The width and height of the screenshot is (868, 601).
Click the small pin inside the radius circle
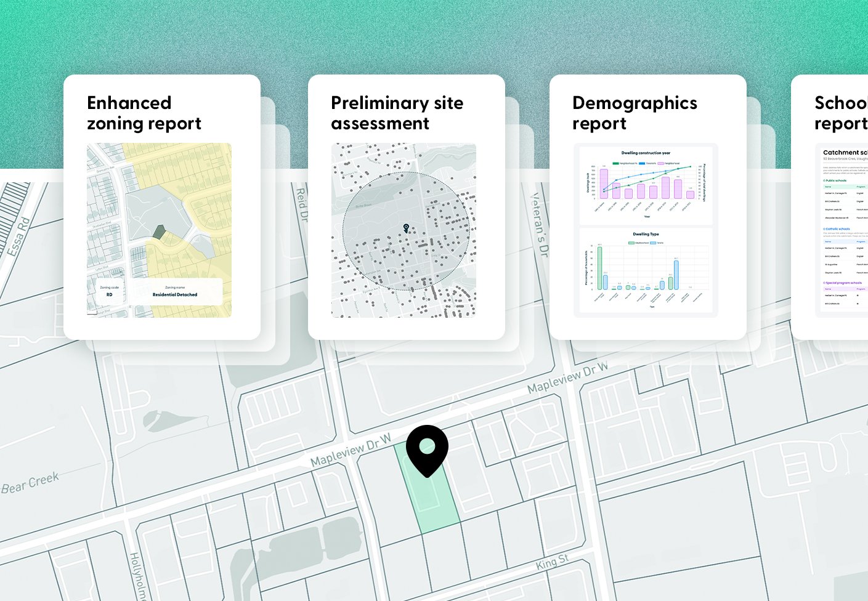[406, 228]
